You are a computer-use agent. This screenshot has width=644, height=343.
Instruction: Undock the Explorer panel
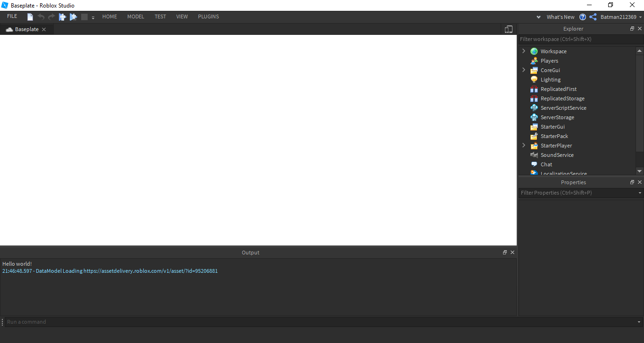[x=632, y=29]
